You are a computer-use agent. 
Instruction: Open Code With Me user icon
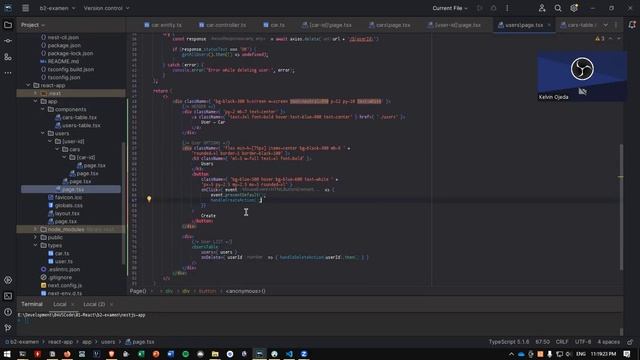click(542, 8)
